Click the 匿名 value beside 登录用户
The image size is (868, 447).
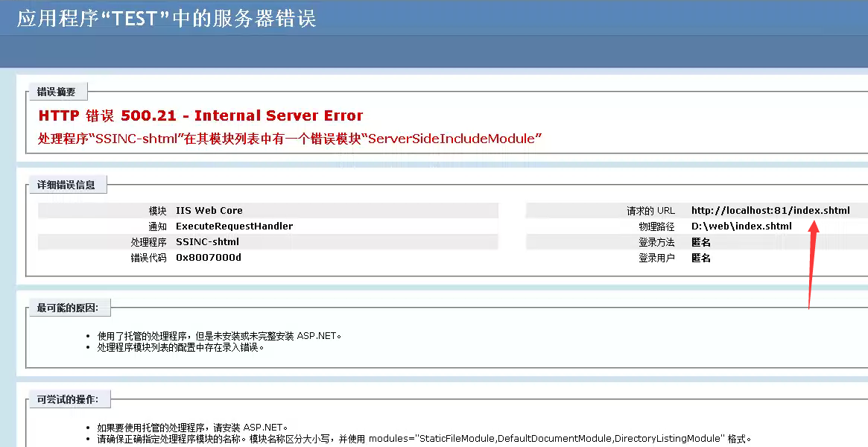(x=700, y=258)
